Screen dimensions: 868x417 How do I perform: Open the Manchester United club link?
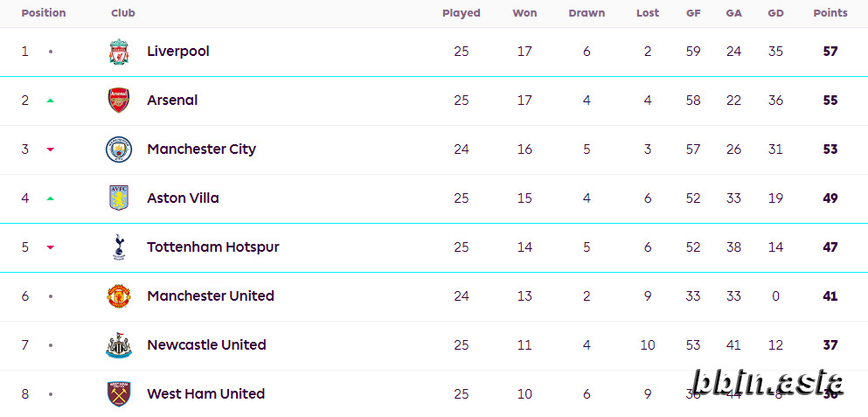pyautogui.click(x=211, y=295)
